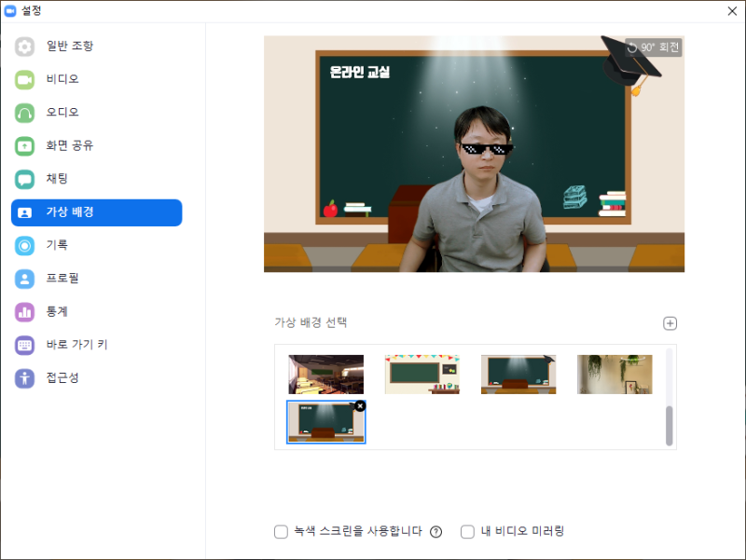
Task: Click the Accessibility (접근성) icon
Action: click(x=24, y=379)
